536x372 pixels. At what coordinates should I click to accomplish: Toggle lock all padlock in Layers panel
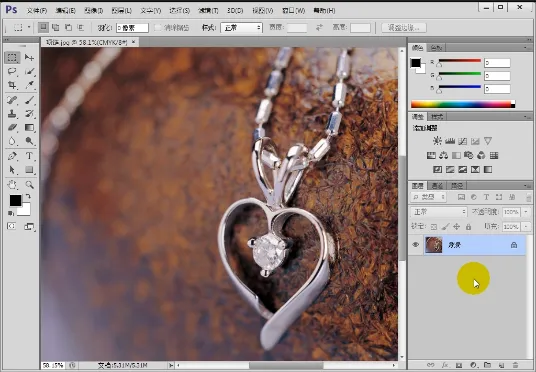[469, 227]
